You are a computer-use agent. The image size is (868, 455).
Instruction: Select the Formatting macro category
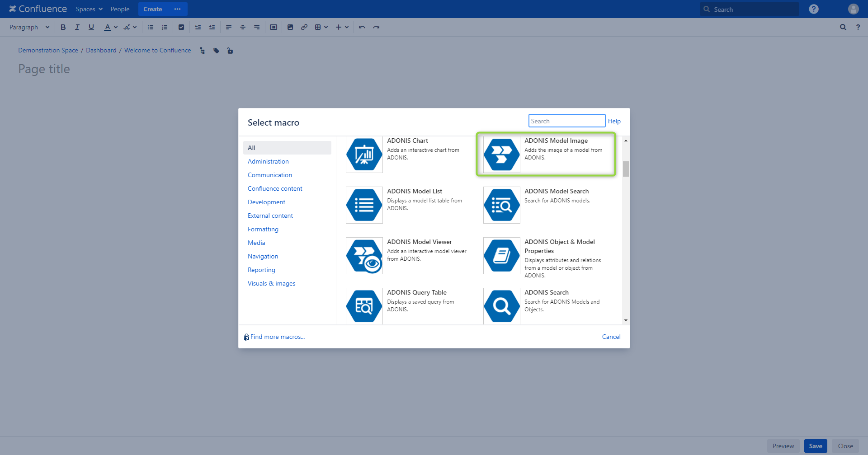tap(263, 229)
